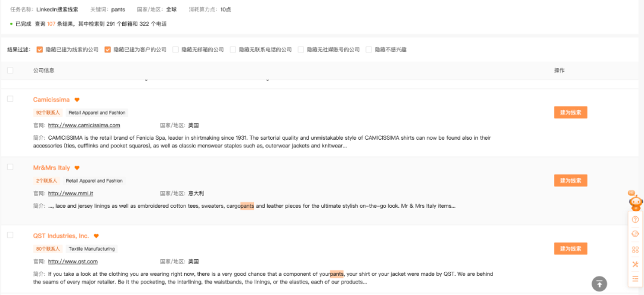Click the 公司信息 column header
The image size is (644, 295).
(x=44, y=70)
